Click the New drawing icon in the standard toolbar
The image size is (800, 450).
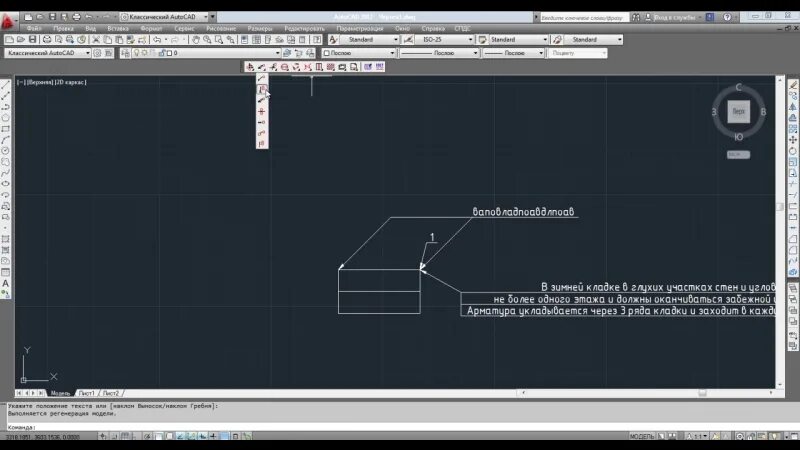[x=9, y=39]
